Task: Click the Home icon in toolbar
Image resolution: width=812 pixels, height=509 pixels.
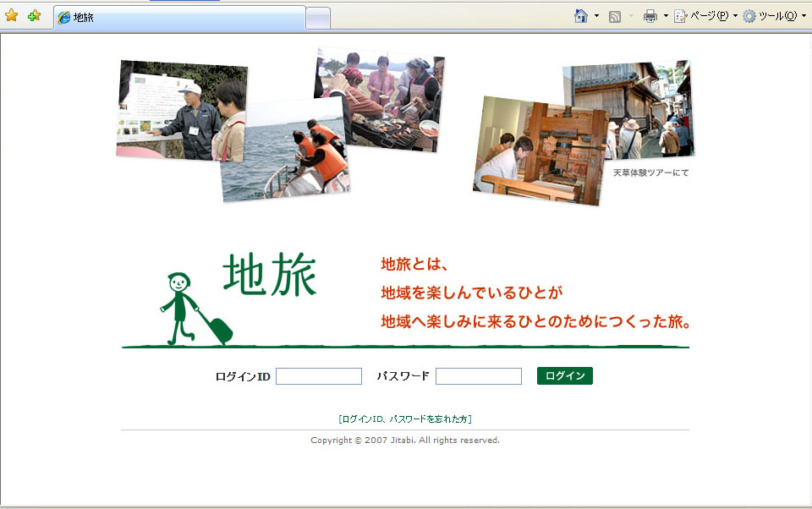Action: tap(581, 16)
